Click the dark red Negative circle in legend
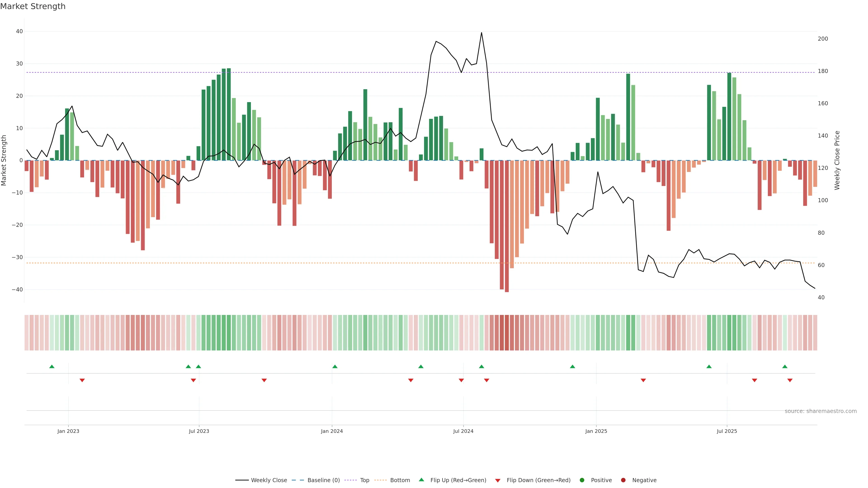 [623, 480]
